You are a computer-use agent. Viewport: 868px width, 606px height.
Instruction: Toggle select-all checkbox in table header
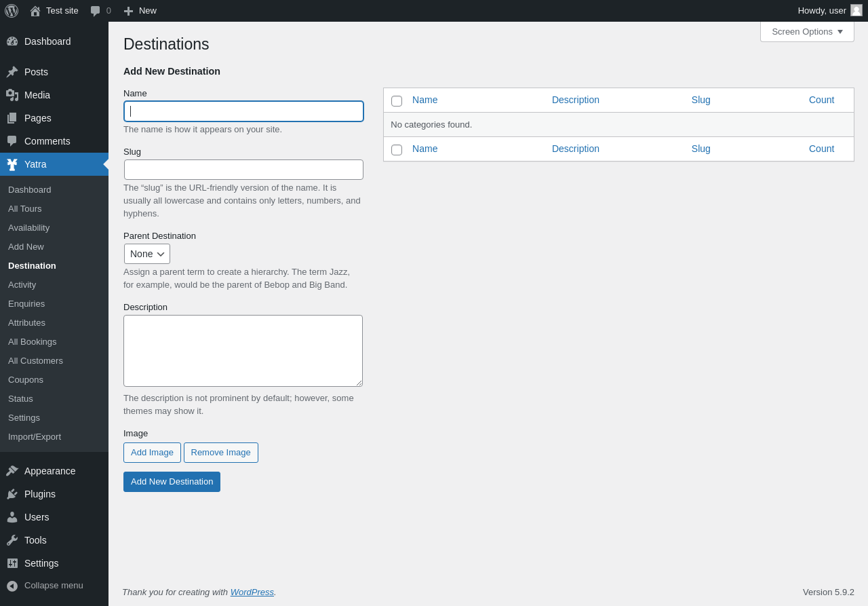pos(397,101)
